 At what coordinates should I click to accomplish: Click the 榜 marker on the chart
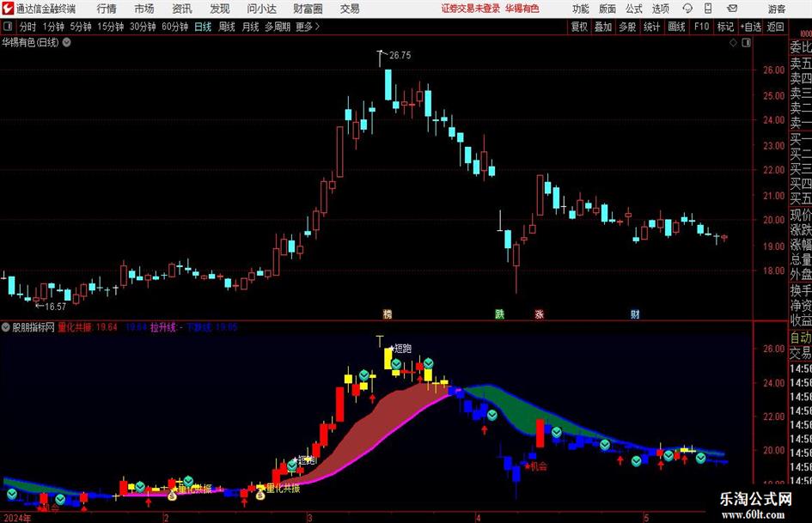click(x=388, y=313)
